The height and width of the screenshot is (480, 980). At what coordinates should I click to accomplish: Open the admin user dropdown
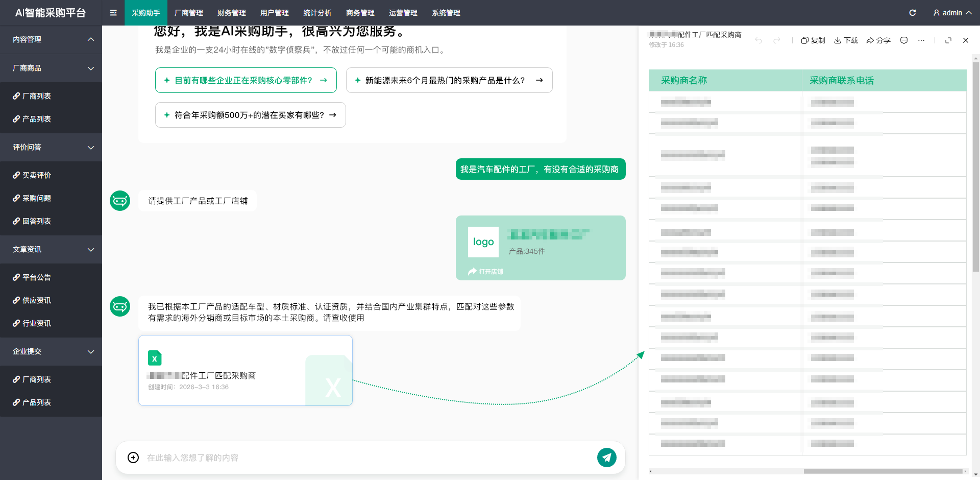[x=952, y=13]
